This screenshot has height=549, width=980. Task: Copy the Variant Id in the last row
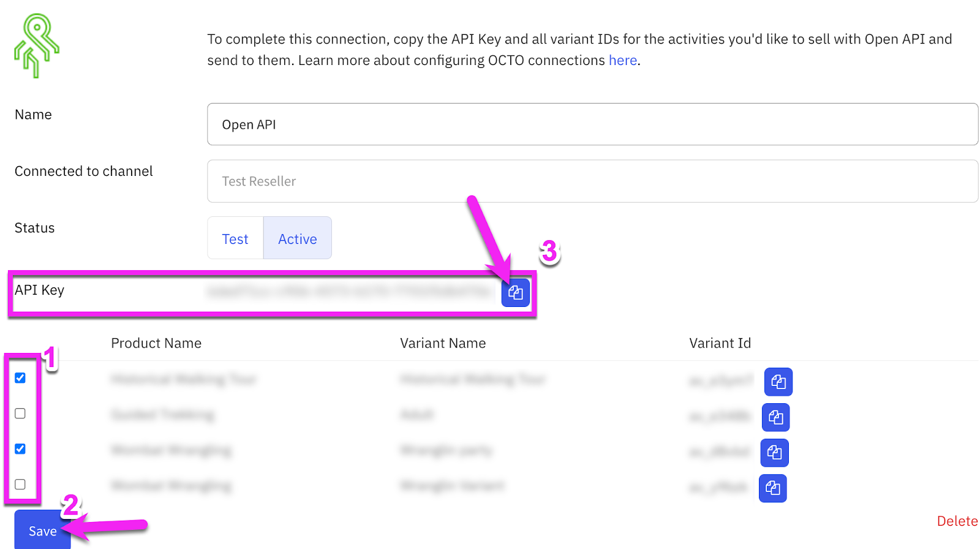773,488
